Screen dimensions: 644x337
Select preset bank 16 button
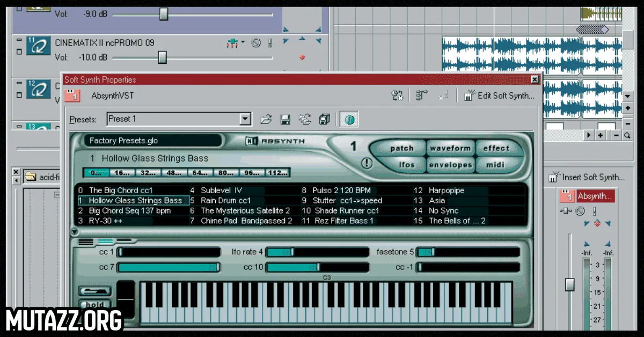pyautogui.click(x=122, y=173)
